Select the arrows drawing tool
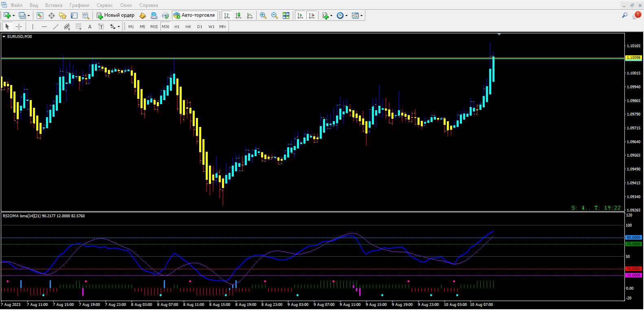The height and width of the screenshot is (310, 644). coord(112,26)
